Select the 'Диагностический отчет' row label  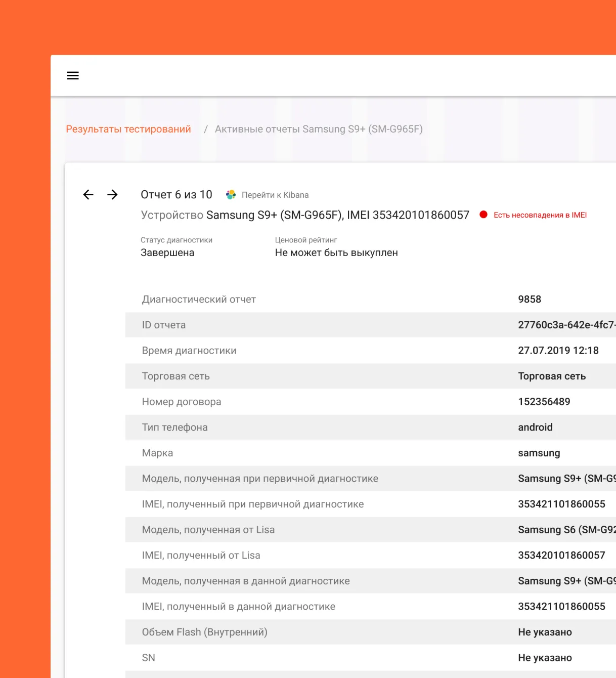point(199,300)
